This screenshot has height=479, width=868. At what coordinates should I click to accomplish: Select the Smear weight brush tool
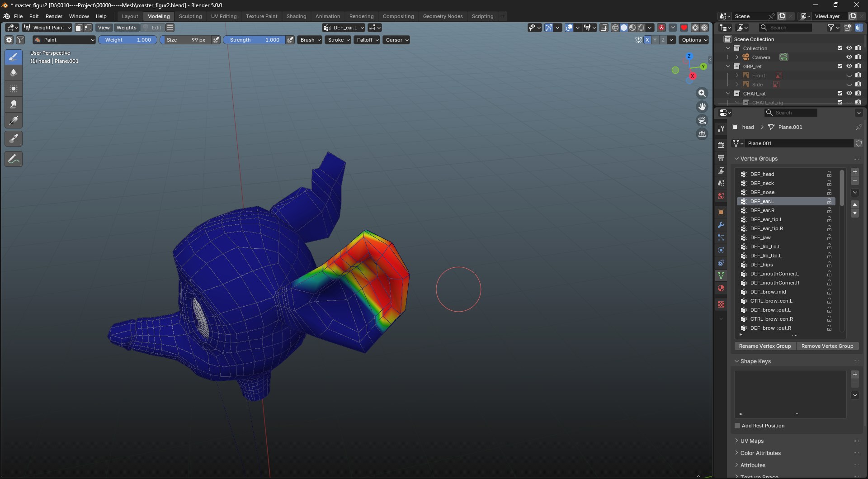(x=14, y=104)
